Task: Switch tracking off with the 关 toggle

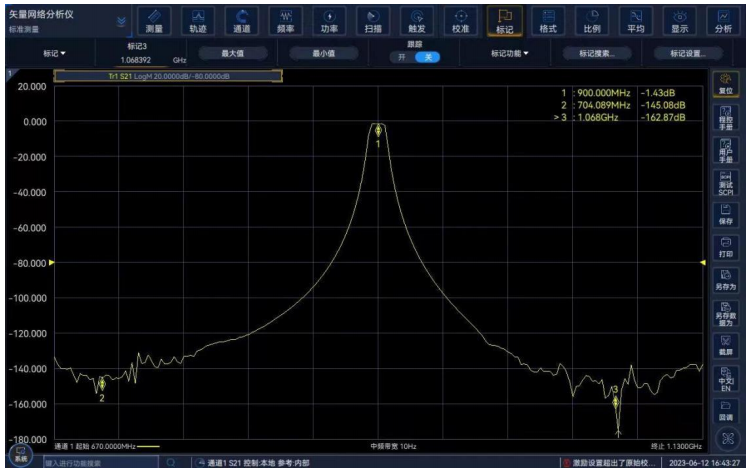Action: point(428,57)
